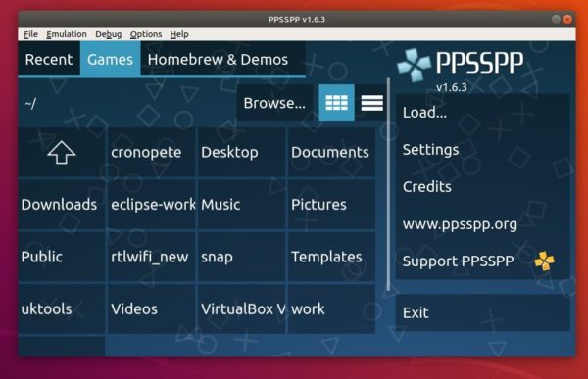
Task: Open the Help menu
Action: click(x=179, y=34)
